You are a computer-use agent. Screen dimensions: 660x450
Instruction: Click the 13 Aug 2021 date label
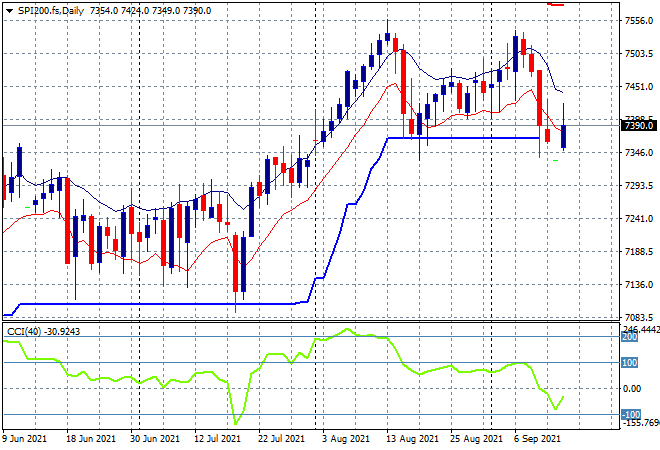coord(412,439)
